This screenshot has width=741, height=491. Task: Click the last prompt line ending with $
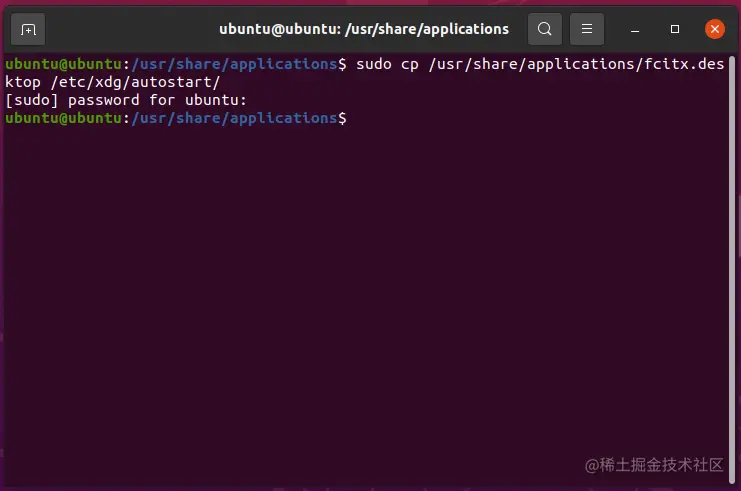coord(176,118)
